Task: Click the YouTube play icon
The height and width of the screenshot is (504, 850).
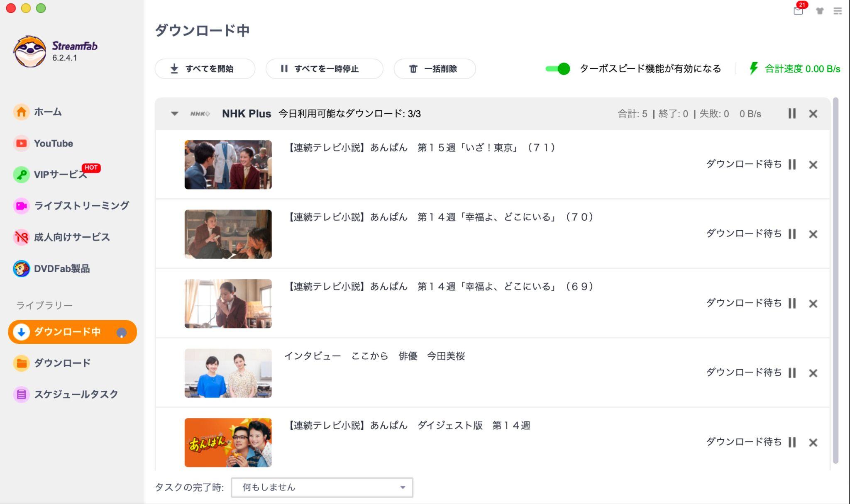Action: coord(21,144)
